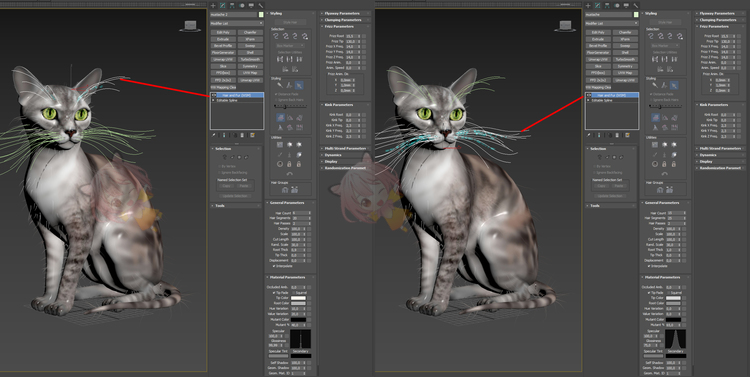Click the Mutant Color swatch in right Material Parameters

(x=673, y=320)
